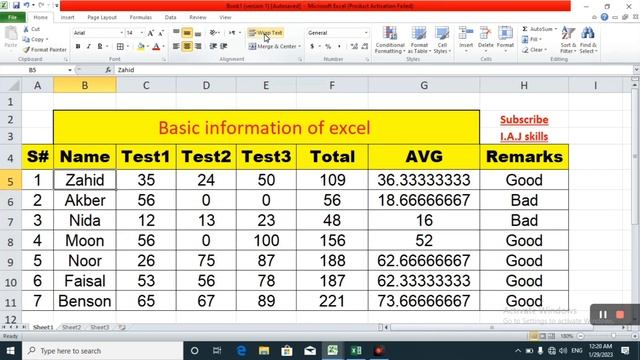Switch to the Sheet2 worksheet tab

[72, 327]
